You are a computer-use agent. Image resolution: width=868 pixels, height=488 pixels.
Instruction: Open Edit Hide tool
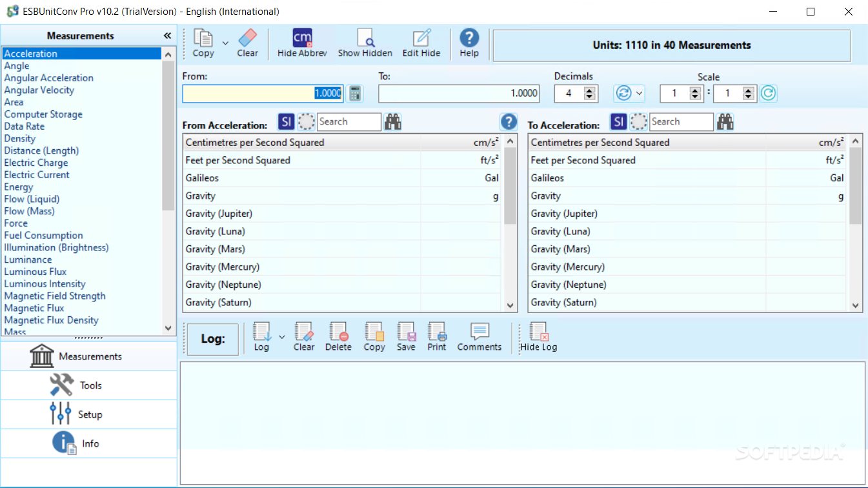click(x=421, y=44)
